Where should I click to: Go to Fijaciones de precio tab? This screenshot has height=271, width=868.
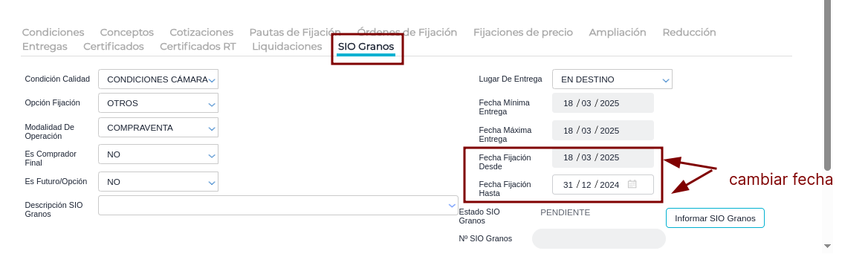pos(523,33)
